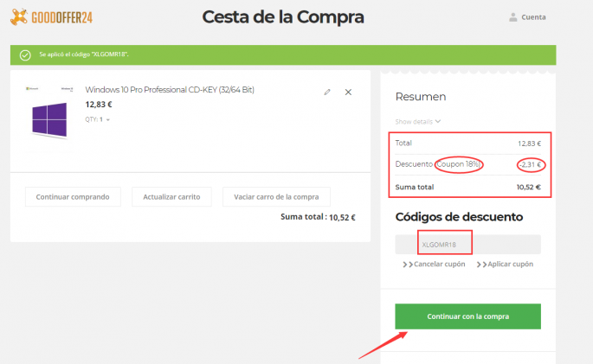Click the Show details chevron arrow
The width and height of the screenshot is (593, 364).
tap(438, 121)
